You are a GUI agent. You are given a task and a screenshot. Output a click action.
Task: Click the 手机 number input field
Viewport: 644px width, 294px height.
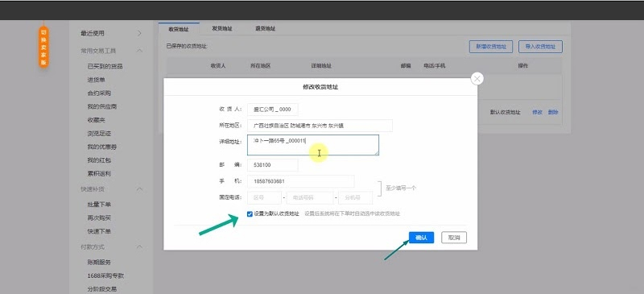300,181
